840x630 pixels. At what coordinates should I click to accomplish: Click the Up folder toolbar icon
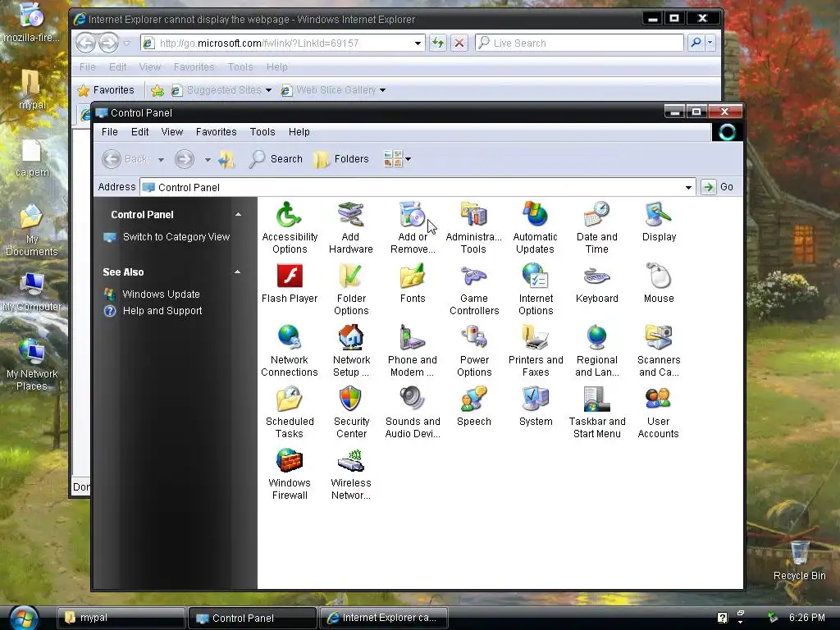point(226,159)
